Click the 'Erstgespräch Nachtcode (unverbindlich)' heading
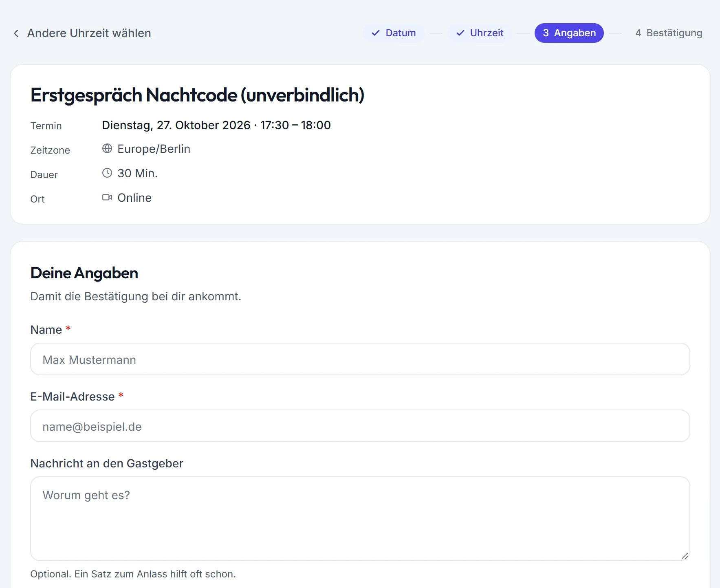720x588 pixels. coord(197,95)
